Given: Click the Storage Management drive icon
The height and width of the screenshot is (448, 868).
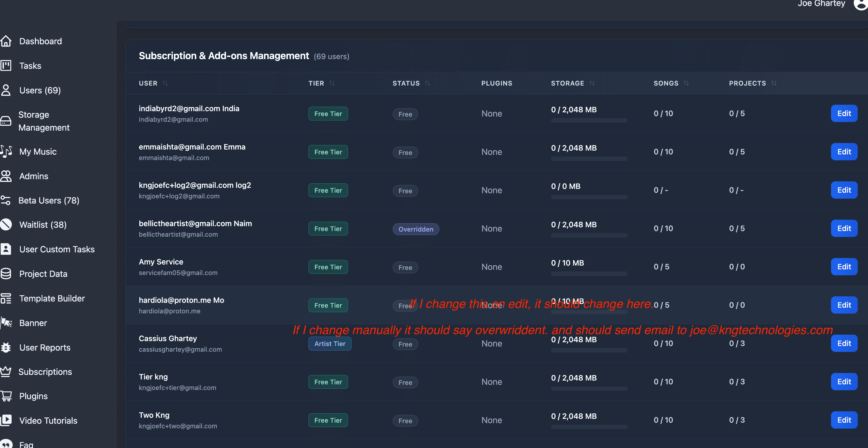Looking at the screenshot, I should (x=6, y=121).
